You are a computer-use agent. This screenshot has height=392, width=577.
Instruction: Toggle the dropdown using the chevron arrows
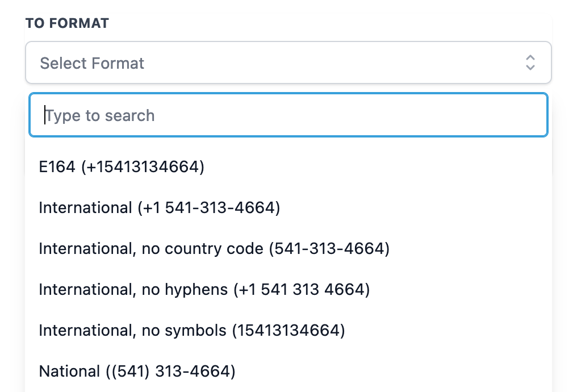click(x=530, y=62)
